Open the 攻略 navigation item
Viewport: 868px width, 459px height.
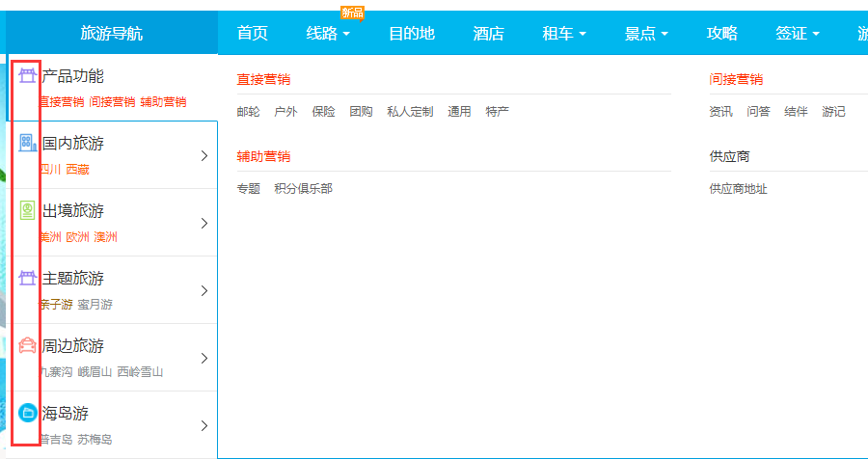722,34
